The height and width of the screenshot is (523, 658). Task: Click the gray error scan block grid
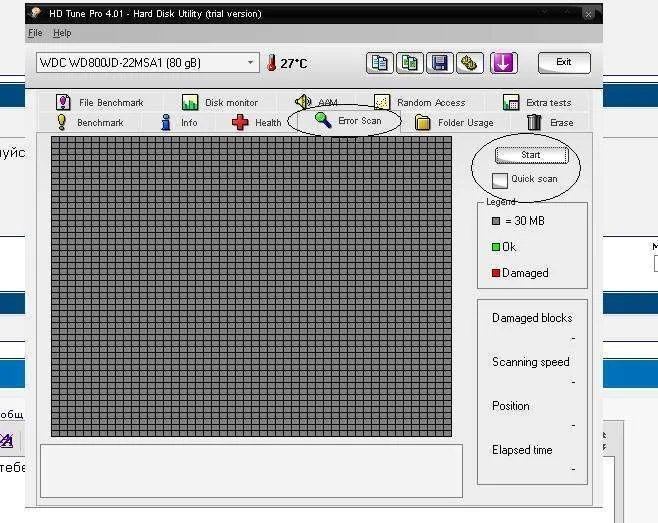tap(251, 286)
